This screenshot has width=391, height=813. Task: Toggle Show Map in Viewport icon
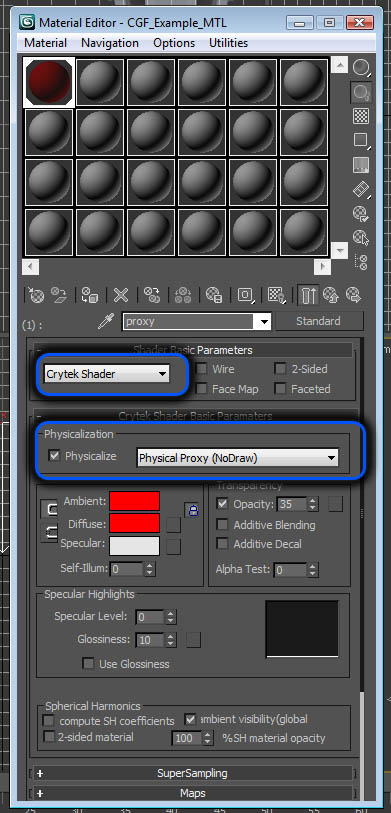click(276, 296)
